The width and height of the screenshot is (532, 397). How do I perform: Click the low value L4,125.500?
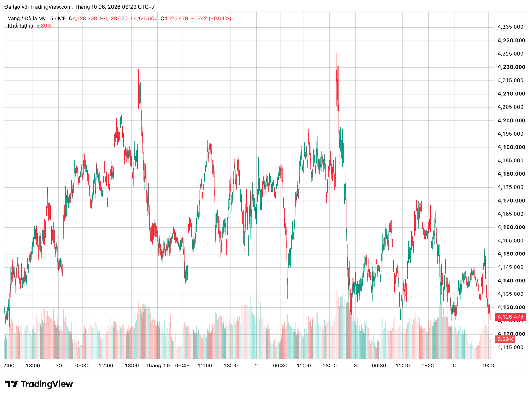[x=144, y=18]
